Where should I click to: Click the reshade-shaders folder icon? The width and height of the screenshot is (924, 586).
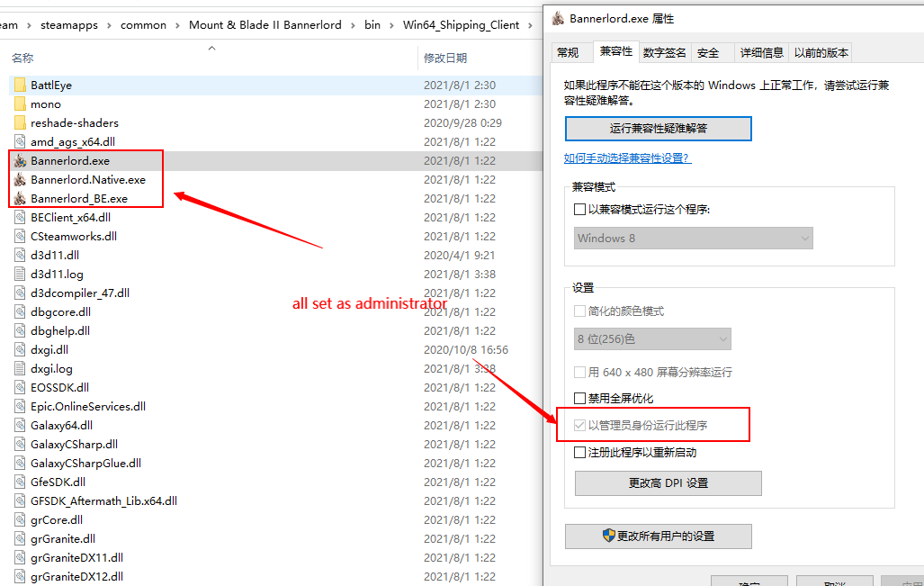[x=20, y=122]
